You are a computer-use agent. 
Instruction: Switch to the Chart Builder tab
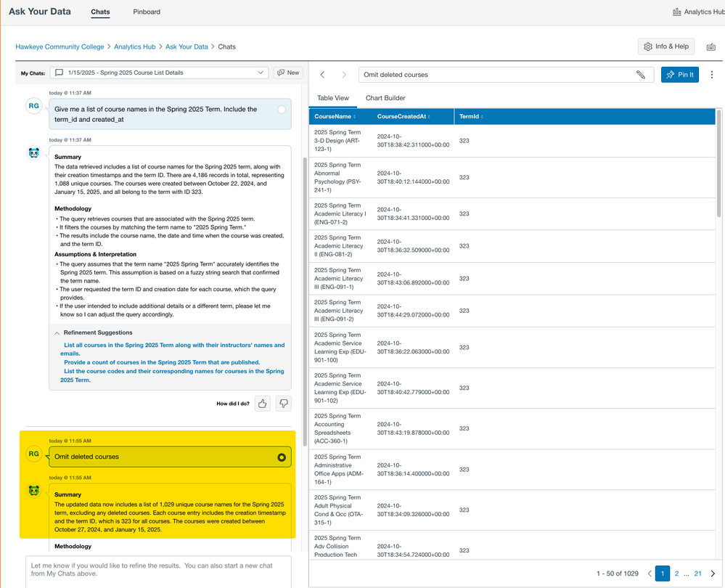click(385, 98)
